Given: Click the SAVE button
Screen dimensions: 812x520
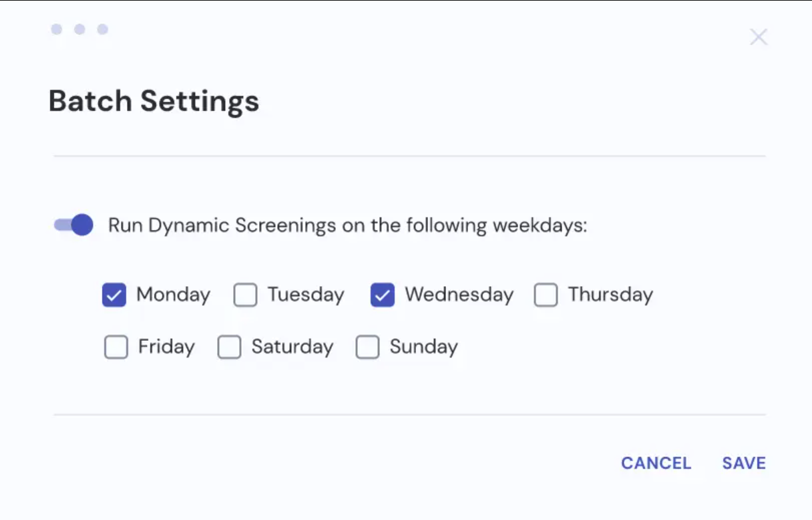Looking at the screenshot, I should tap(743, 463).
